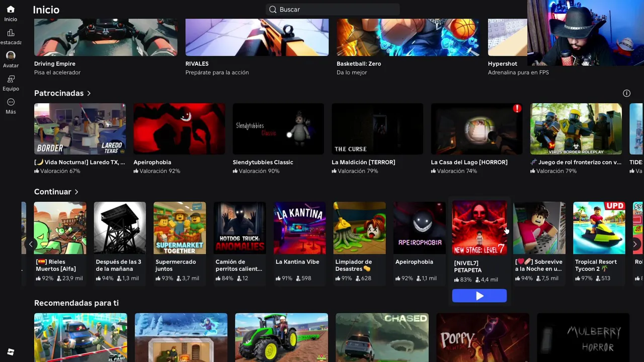Open the Más menu icon in sidebar

pyautogui.click(x=11, y=102)
